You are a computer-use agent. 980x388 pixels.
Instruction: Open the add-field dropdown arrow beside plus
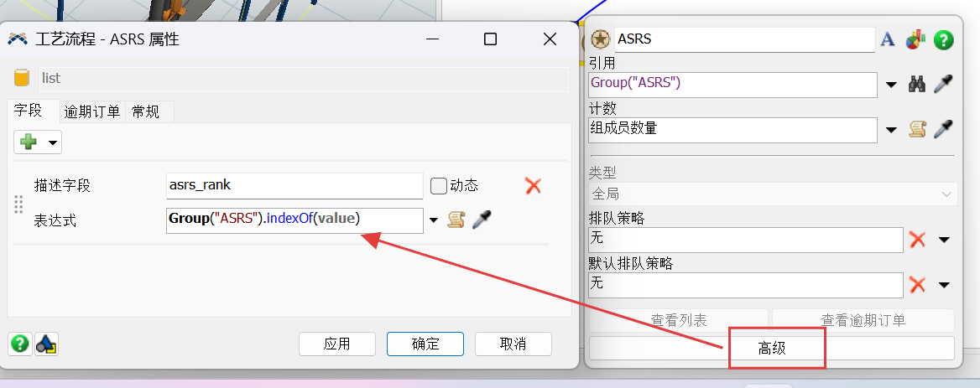point(53,142)
